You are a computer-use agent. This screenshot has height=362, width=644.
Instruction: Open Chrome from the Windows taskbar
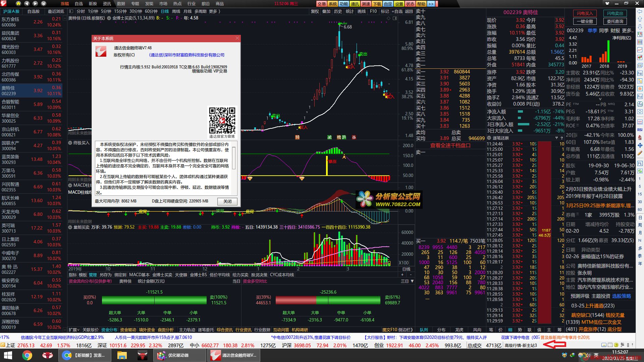click(x=27, y=355)
